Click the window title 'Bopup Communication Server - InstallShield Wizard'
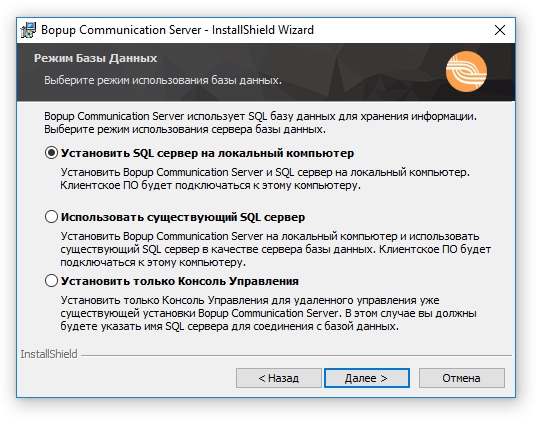 tap(177, 30)
